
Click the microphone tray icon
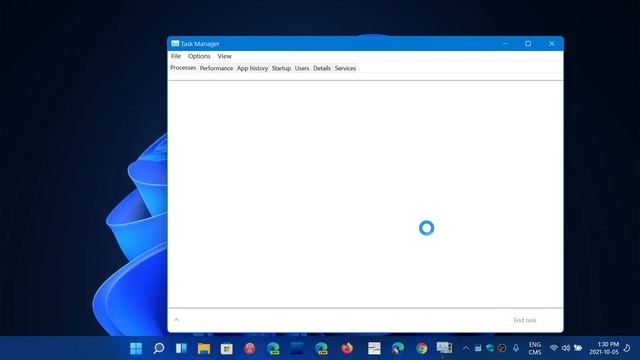(516, 348)
